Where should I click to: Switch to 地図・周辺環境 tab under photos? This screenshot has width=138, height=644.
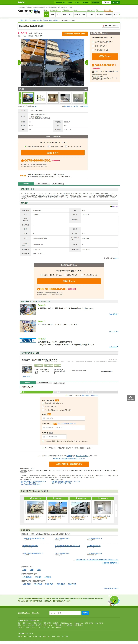click(x=42, y=184)
